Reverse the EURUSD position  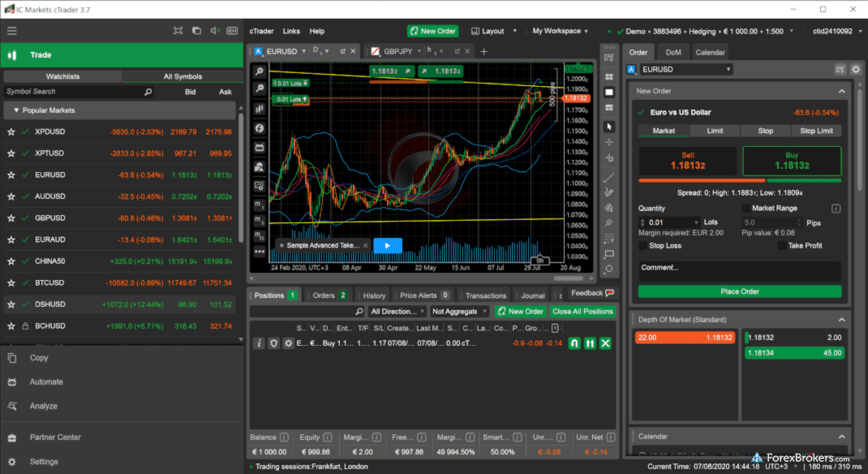point(574,343)
